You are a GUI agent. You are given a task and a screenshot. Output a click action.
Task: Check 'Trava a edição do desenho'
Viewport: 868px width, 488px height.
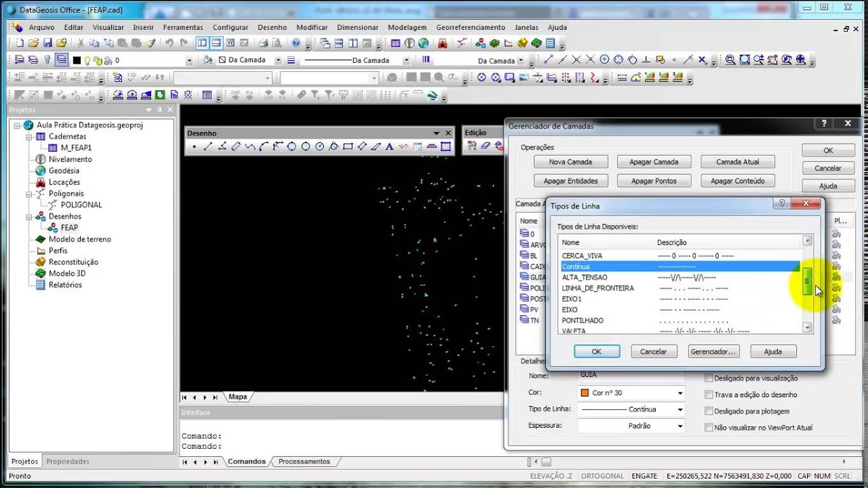pos(709,394)
